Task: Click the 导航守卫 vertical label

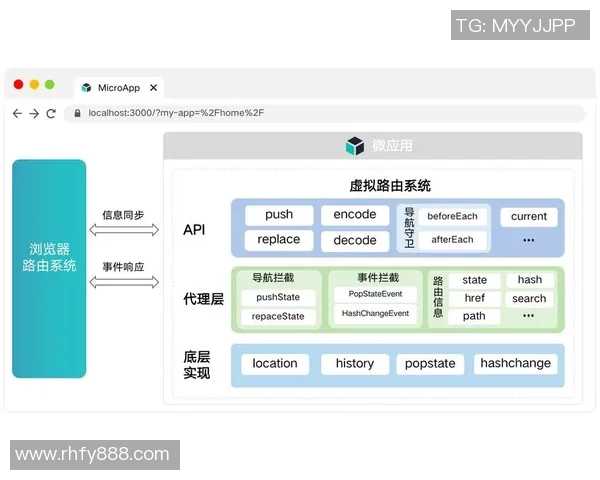Action: pos(409,228)
